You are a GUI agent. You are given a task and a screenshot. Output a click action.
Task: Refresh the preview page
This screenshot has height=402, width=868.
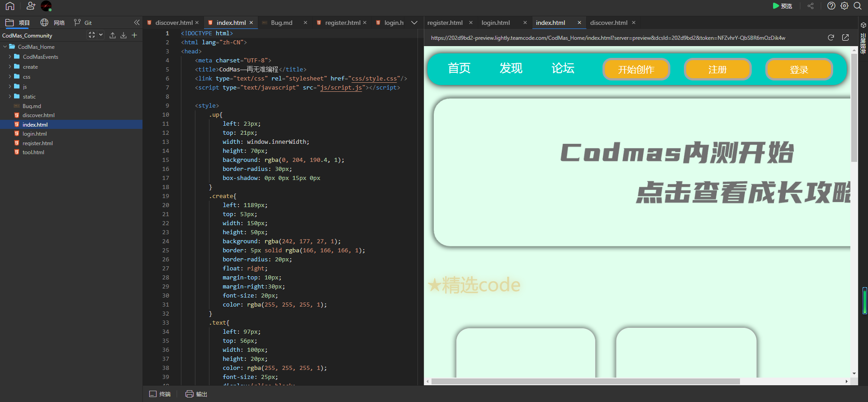coord(831,38)
